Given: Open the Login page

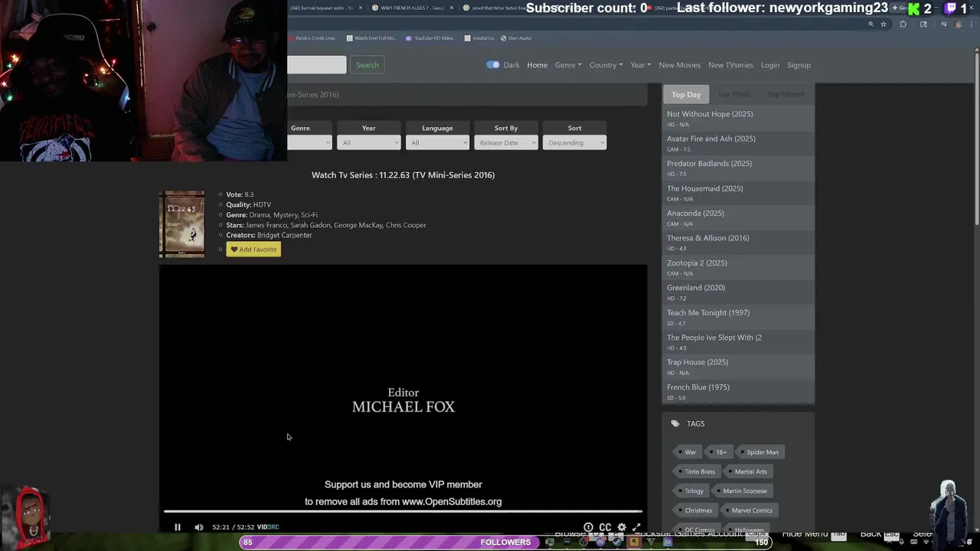Looking at the screenshot, I should coord(770,65).
